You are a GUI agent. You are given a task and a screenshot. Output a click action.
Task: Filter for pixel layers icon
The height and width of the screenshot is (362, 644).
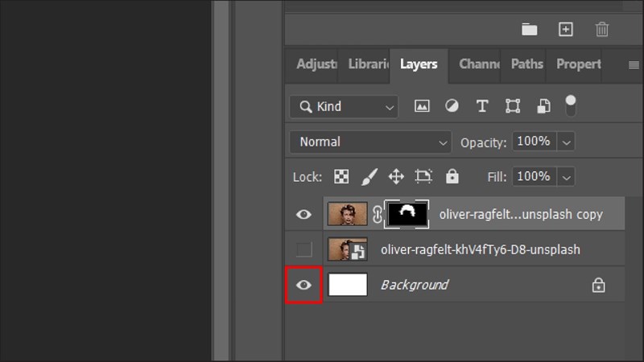click(422, 106)
